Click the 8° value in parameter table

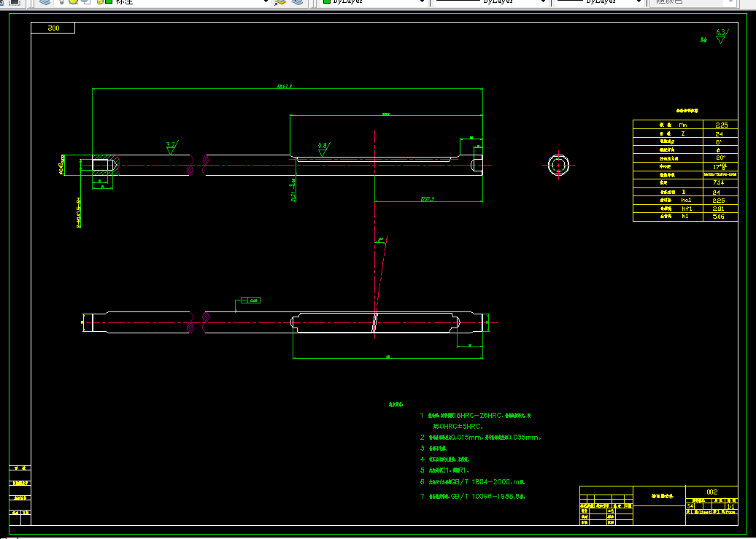tap(718, 142)
